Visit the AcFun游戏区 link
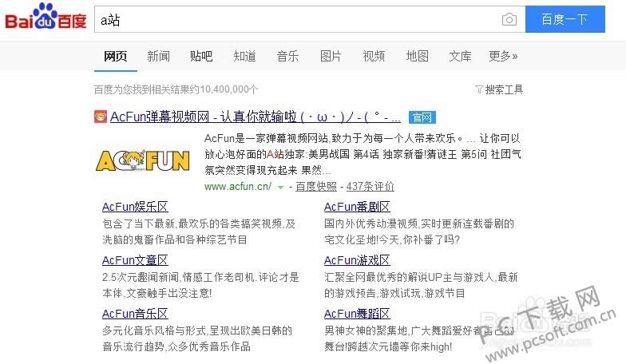 357,260
